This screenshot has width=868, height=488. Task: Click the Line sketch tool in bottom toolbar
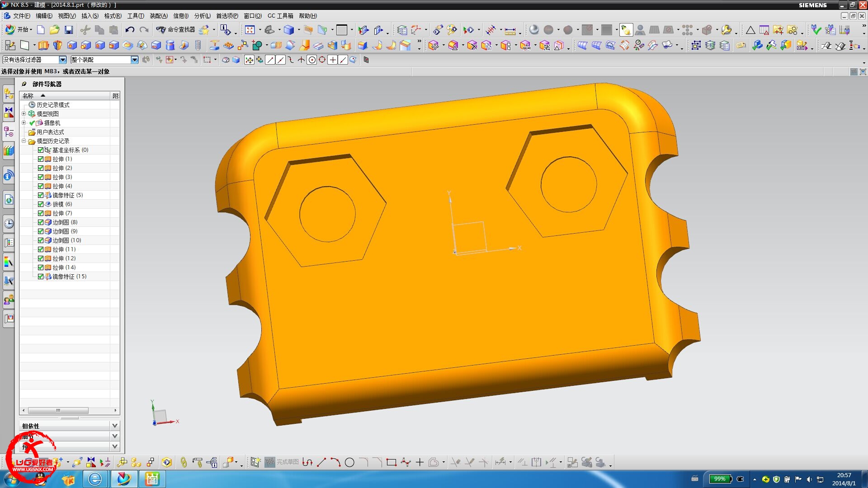[321, 462]
